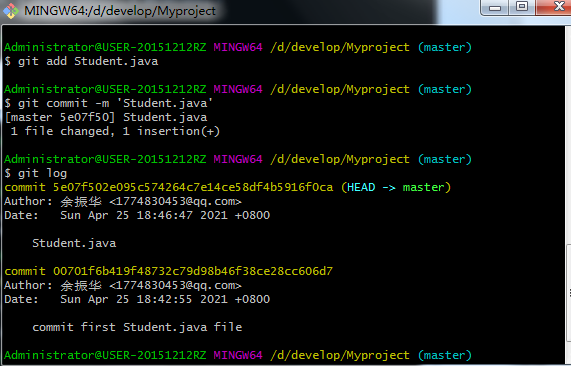Click the "git commit -m 'Student.java'" command line

coord(109,103)
